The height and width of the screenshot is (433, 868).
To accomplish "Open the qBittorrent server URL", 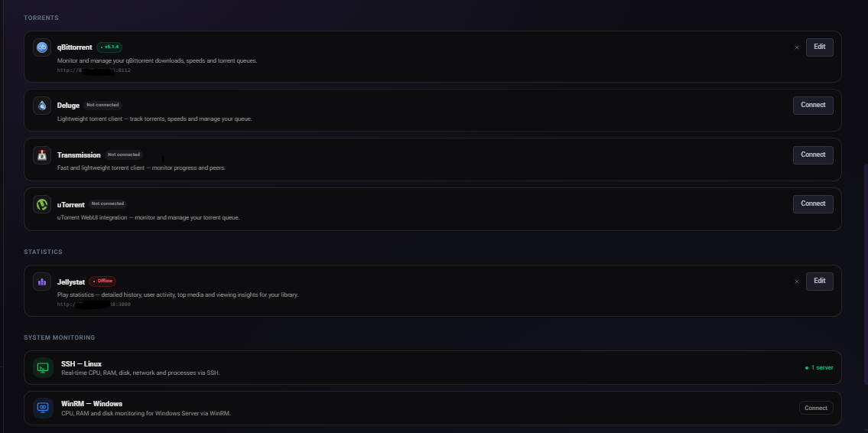I will tap(93, 70).
